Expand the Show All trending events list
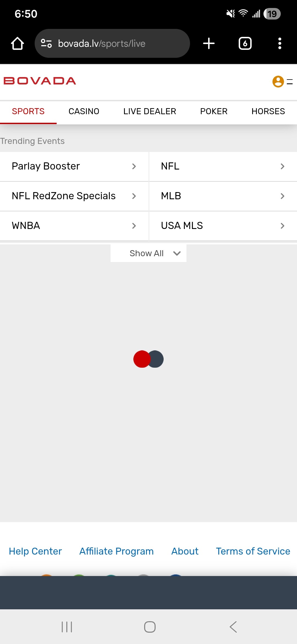 tap(148, 253)
